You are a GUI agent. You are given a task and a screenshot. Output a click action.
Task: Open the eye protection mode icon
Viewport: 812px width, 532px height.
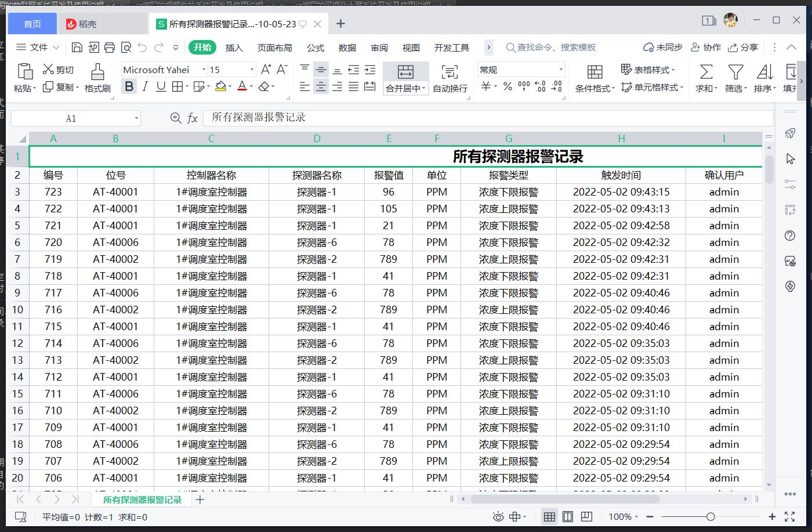coord(498,516)
